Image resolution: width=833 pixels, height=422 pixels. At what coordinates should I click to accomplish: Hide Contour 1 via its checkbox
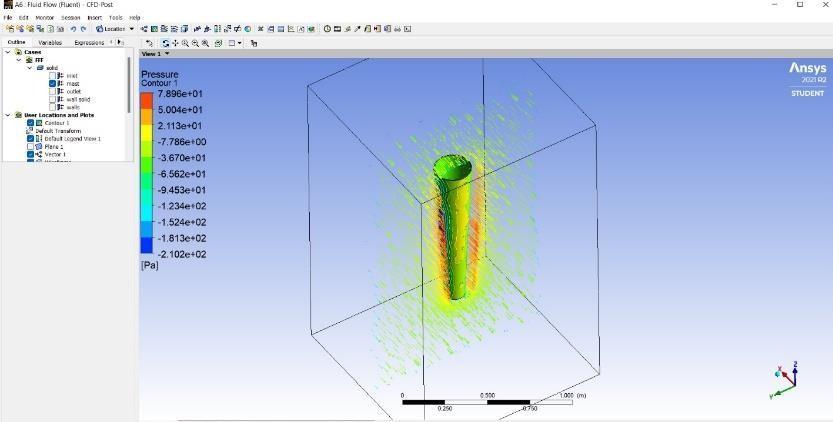coord(30,123)
